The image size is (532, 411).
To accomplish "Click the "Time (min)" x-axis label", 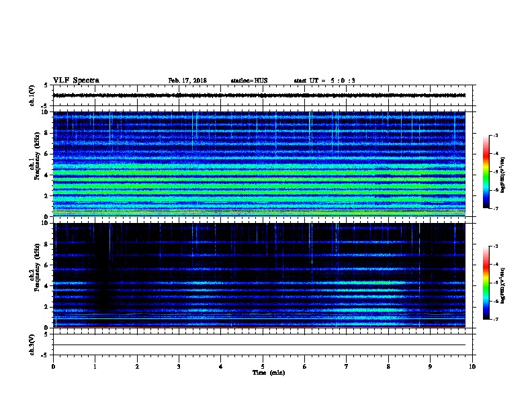I will [269, 373].
